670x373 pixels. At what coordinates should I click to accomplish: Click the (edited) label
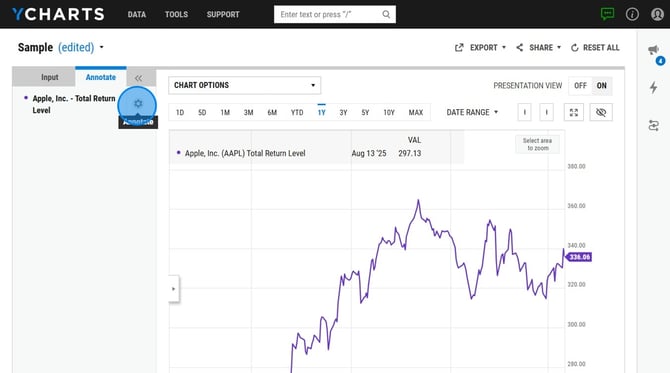coord(76,47)
